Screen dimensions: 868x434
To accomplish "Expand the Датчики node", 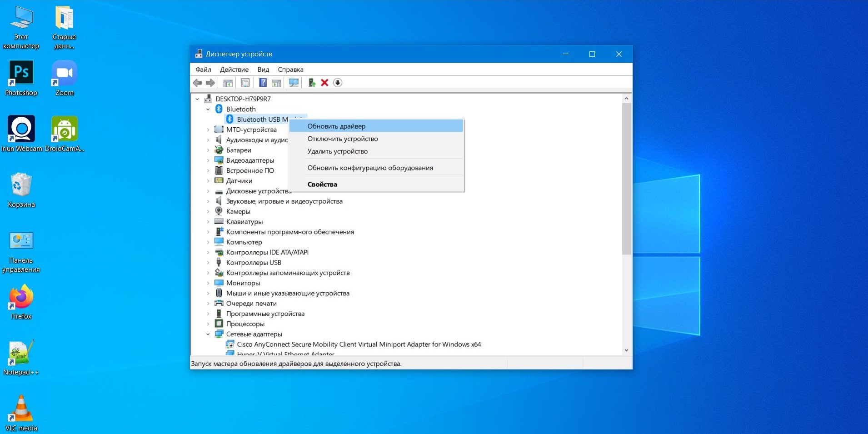I will 208,181.
